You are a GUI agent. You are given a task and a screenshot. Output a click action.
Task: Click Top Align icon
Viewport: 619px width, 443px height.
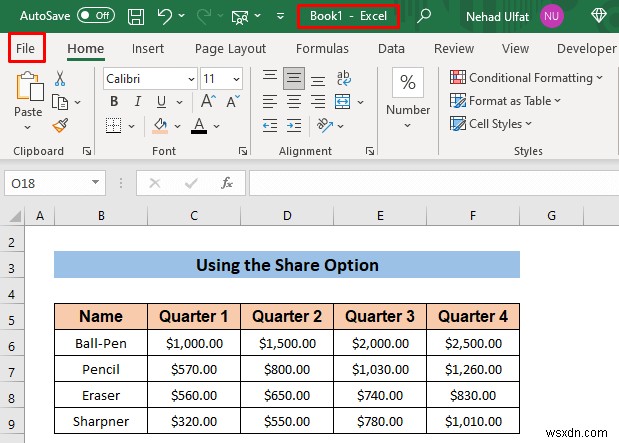270,76
